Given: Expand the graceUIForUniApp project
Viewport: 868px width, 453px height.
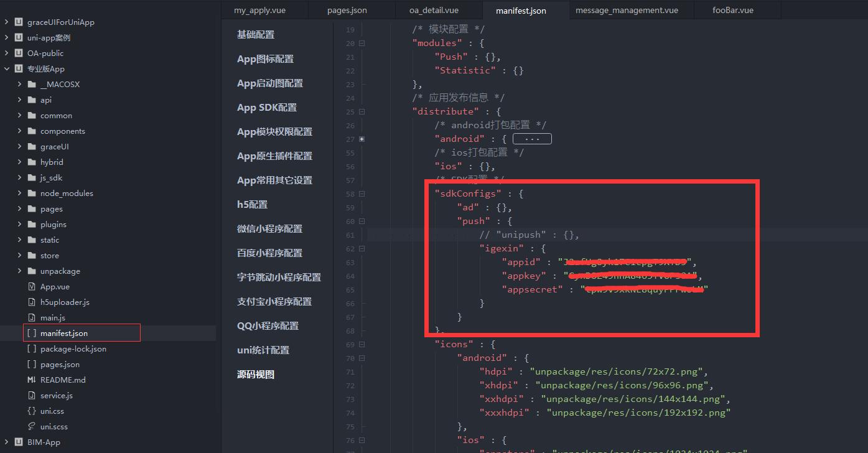Looking at the screenshot, I should point(7,22).
